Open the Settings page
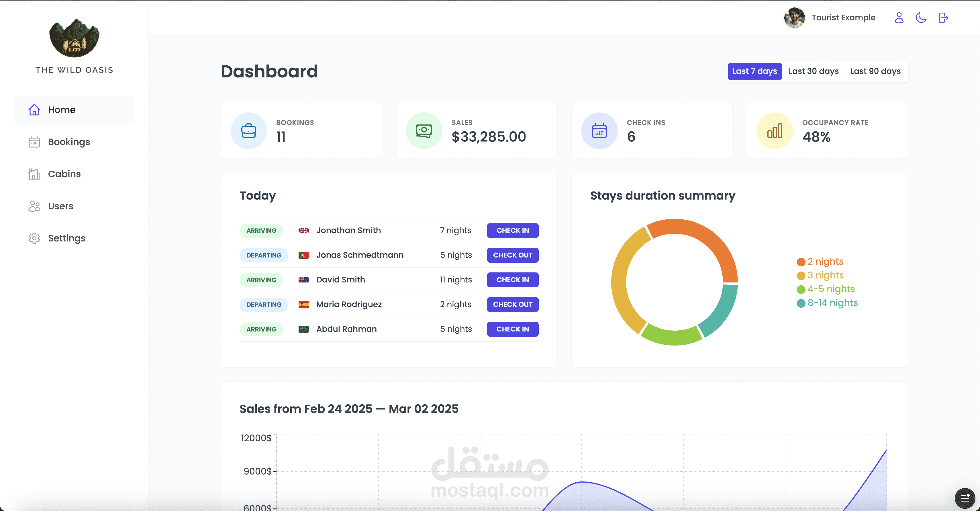980x511 pixels. [74, 238]
